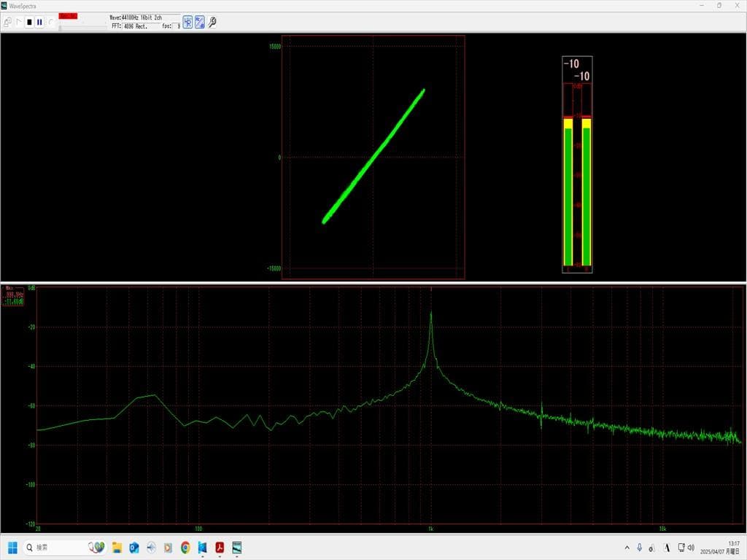Click the play button in the toolbar
The height and width of the screenshot is (560, 747).
(19, 22)
